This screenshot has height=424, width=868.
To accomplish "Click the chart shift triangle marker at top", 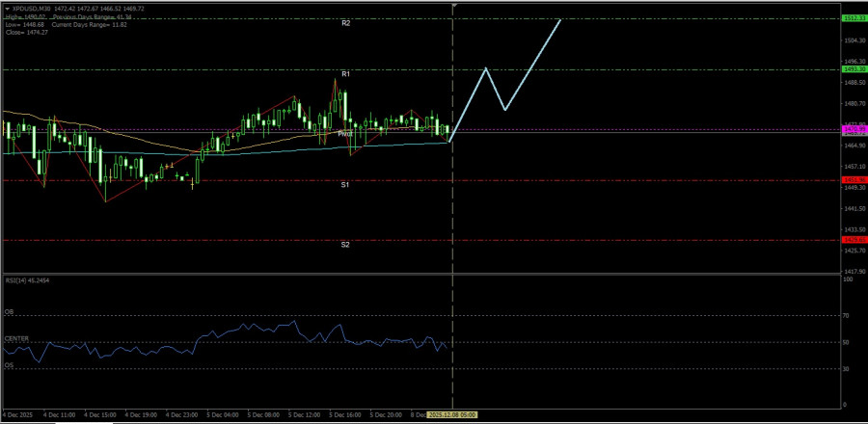I will [454, 6].
